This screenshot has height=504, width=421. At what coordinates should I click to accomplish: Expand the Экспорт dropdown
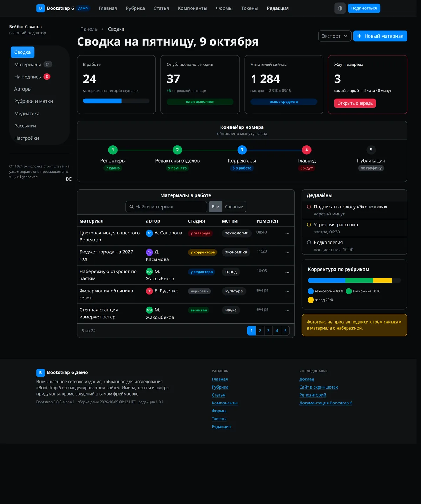click(x=335, y=36)
